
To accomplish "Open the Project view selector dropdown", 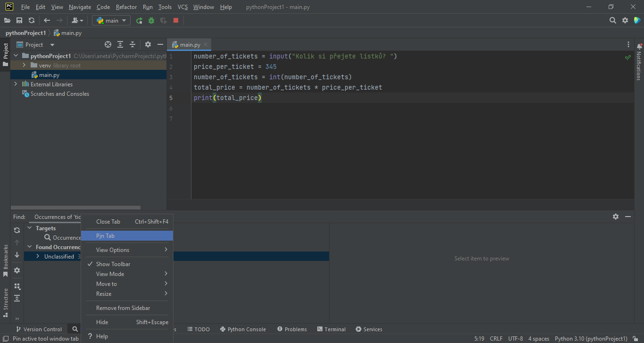I will 51,44.
